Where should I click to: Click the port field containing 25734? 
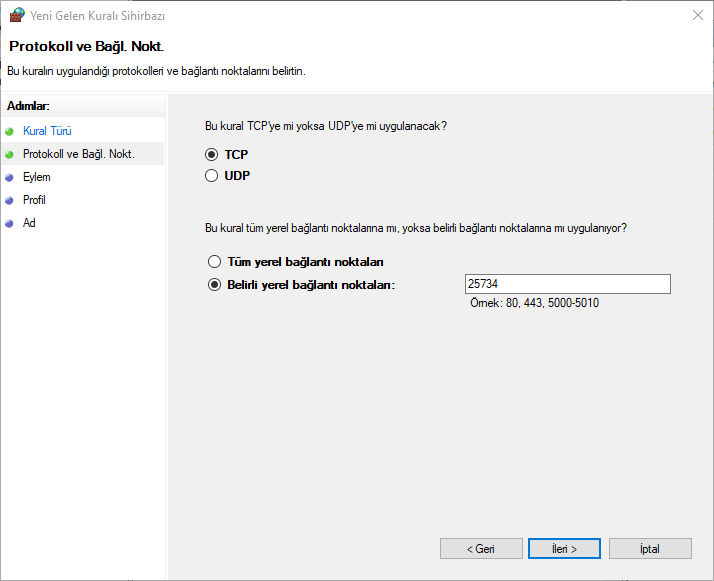(x=567, y=285)
